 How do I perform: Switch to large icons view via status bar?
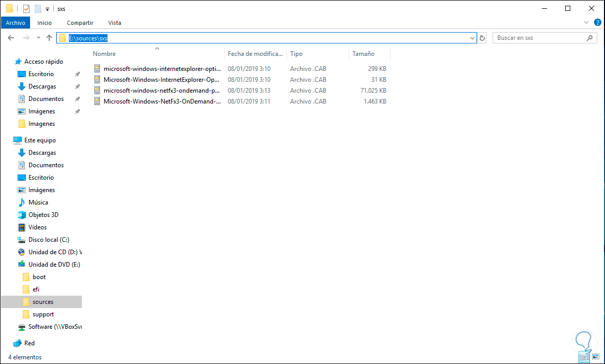[596, 357]
